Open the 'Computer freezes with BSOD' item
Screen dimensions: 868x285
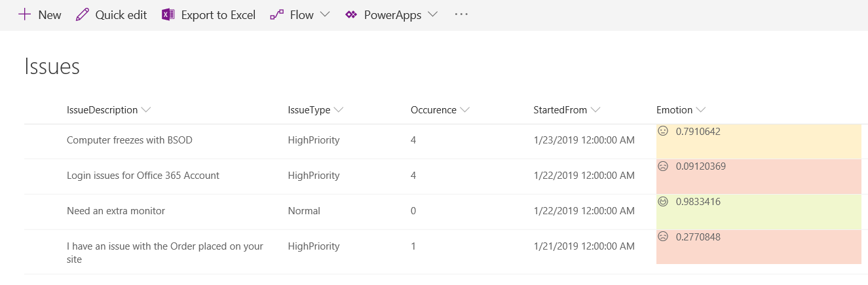[130, 140]
